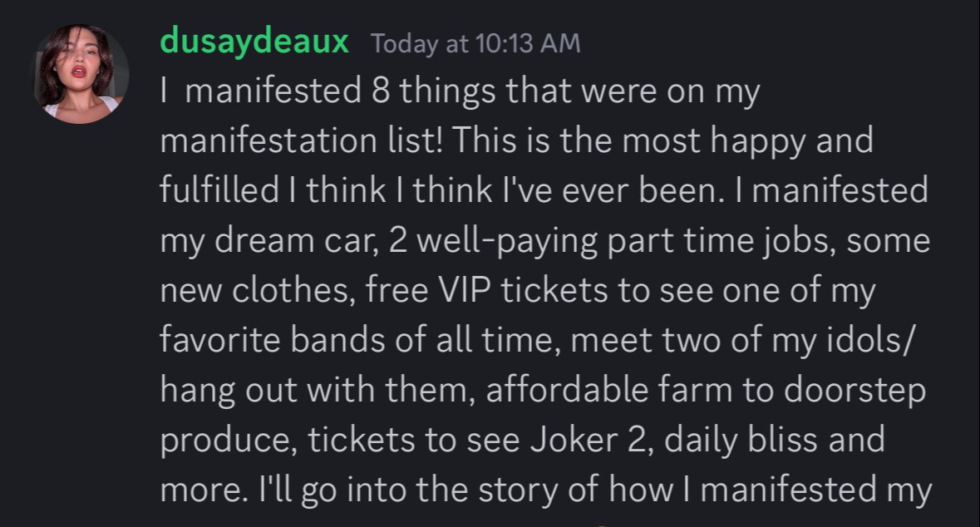Click the word "doorstep" in message
Image resolution: width=980 pixels, height=527 pixels.
(867, 391)
